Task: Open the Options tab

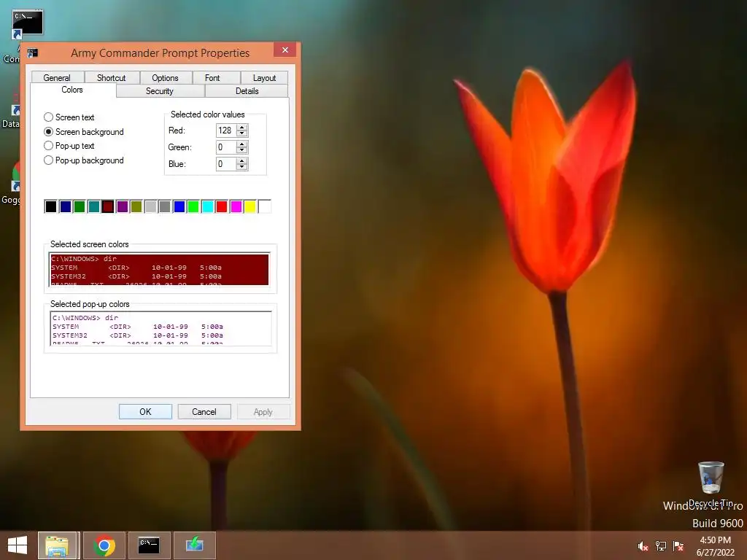Action: pos(166,77)
